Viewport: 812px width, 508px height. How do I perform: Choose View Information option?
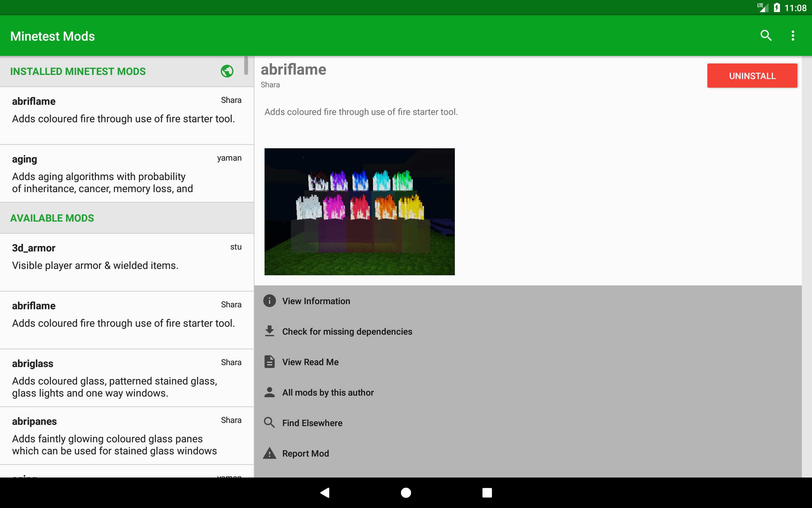click(528, 301)
